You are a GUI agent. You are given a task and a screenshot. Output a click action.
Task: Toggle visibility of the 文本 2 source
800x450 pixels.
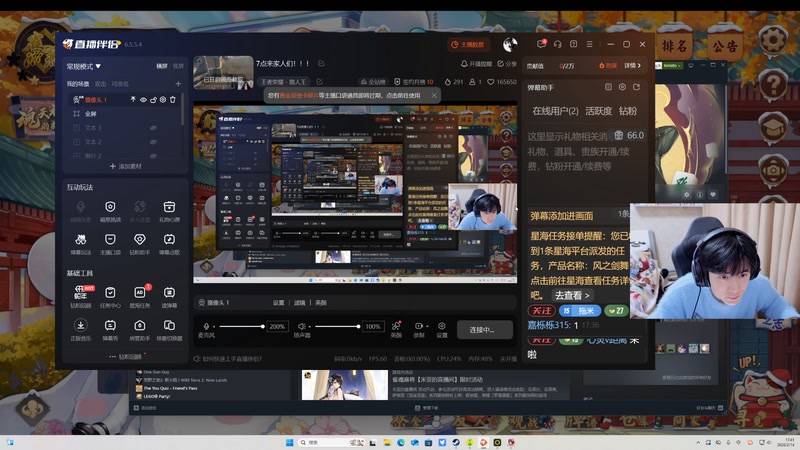[x=153, y=142]
